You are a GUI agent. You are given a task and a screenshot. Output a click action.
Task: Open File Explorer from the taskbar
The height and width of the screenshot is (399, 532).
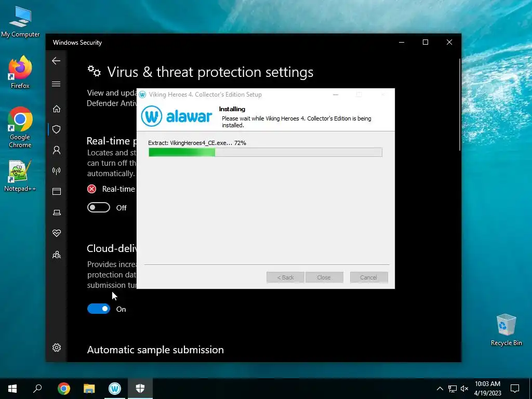[89, 389]
